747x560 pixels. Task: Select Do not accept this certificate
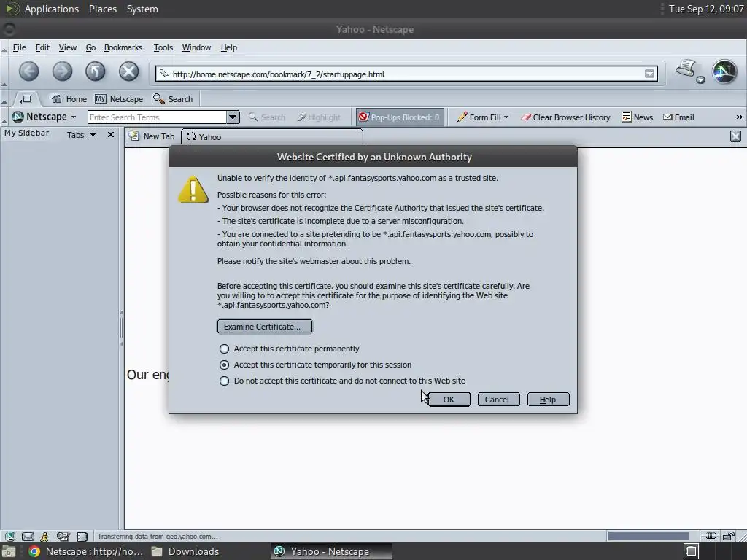224,381
